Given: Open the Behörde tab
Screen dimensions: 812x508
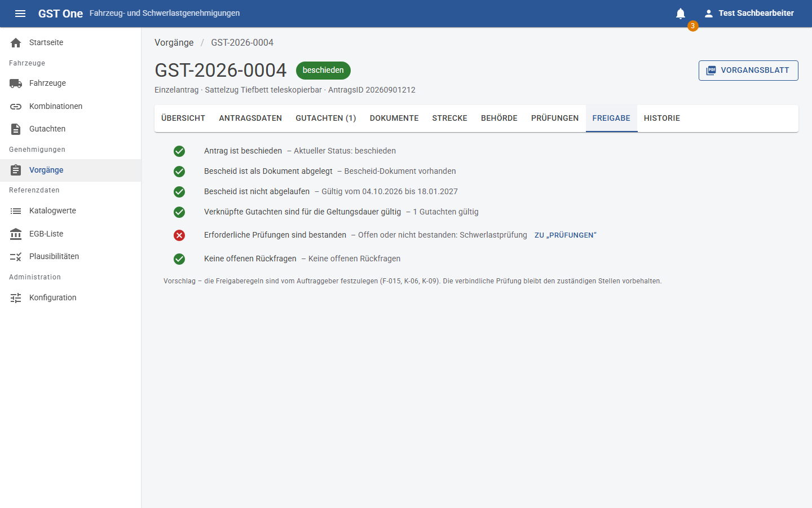Looking at the screenshot, I should [499, 119].
